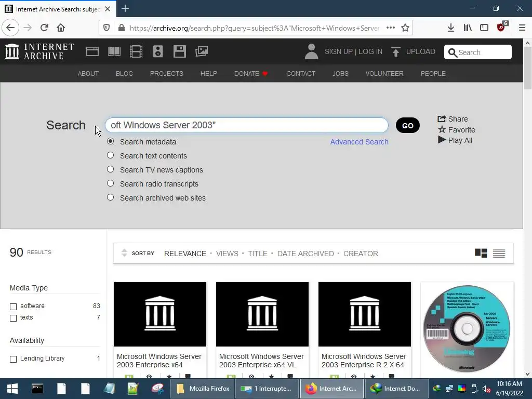Click the LOG IN link
The height and width of the screenshot is (399, 532).
[370, 51]
